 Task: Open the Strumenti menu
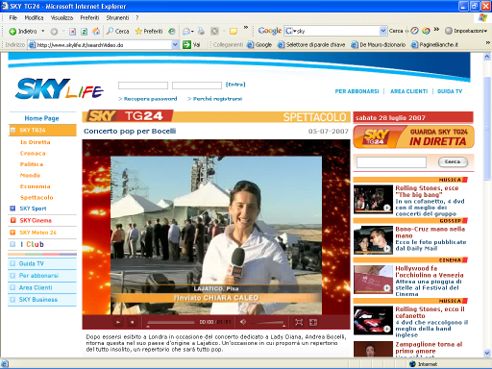point(118,18)
